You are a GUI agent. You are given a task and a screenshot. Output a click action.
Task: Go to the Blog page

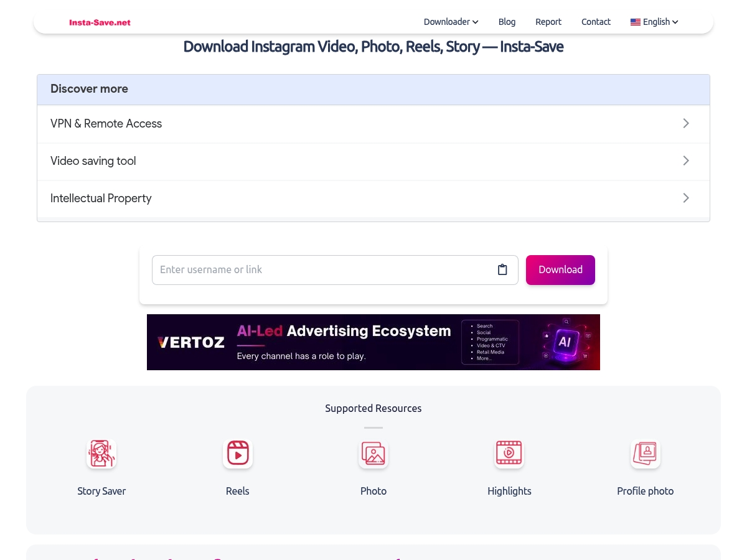(x=507, y=22)
